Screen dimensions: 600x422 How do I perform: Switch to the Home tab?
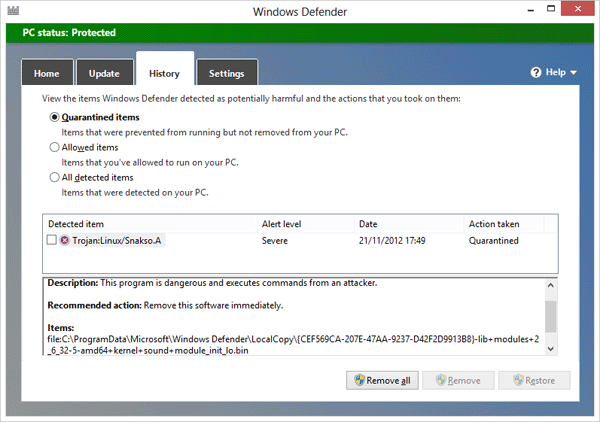click(47, 73)
